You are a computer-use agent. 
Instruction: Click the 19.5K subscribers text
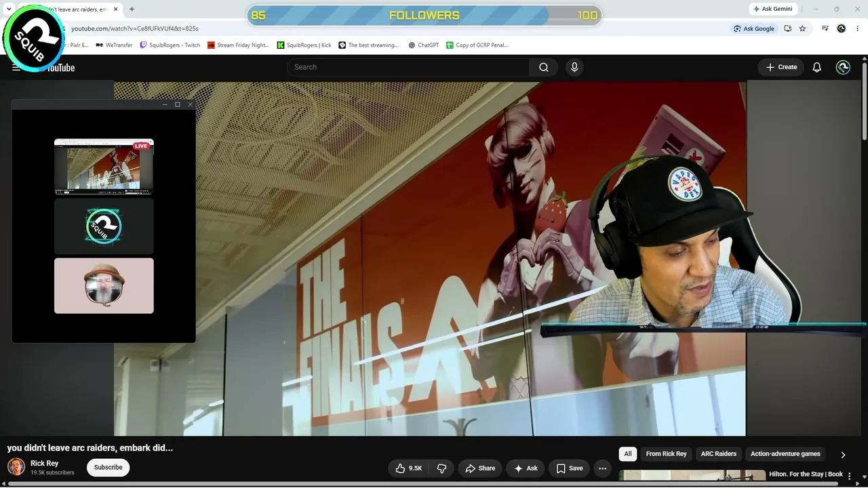[x=52, y=472]
